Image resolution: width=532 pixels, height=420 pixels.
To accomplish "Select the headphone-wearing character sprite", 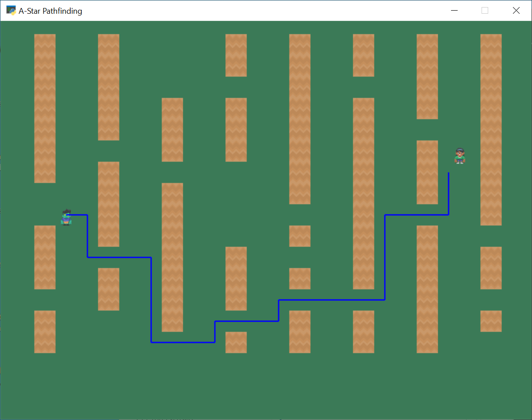I will 460,156.
